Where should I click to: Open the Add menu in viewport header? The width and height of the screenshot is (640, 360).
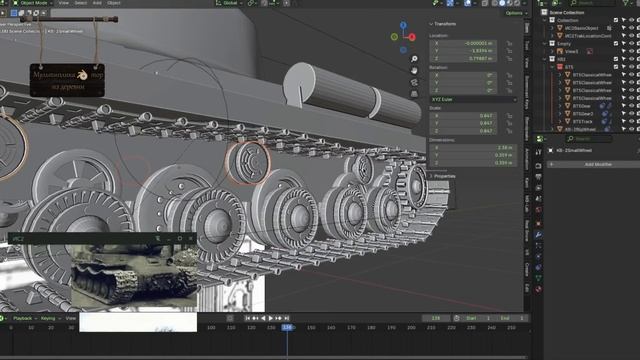(x=97, y=3)
